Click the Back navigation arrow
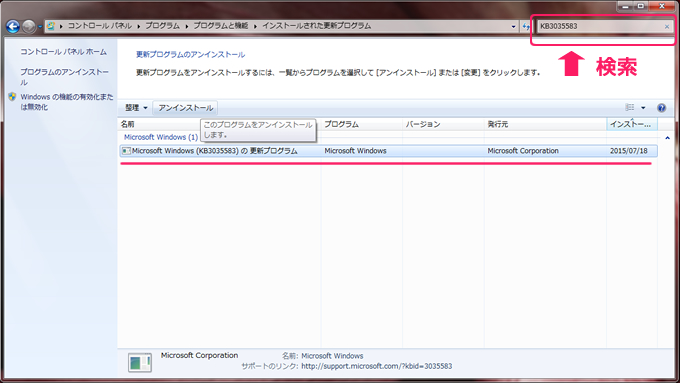 pyautogui.click(x=13, y=26)
